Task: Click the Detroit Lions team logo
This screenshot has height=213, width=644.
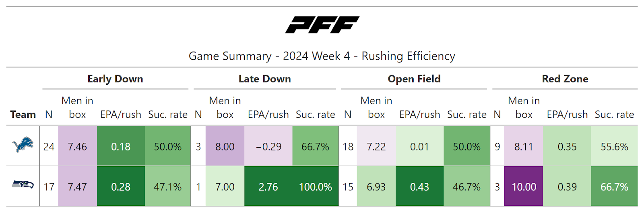Action: click(x=23, y=145)
